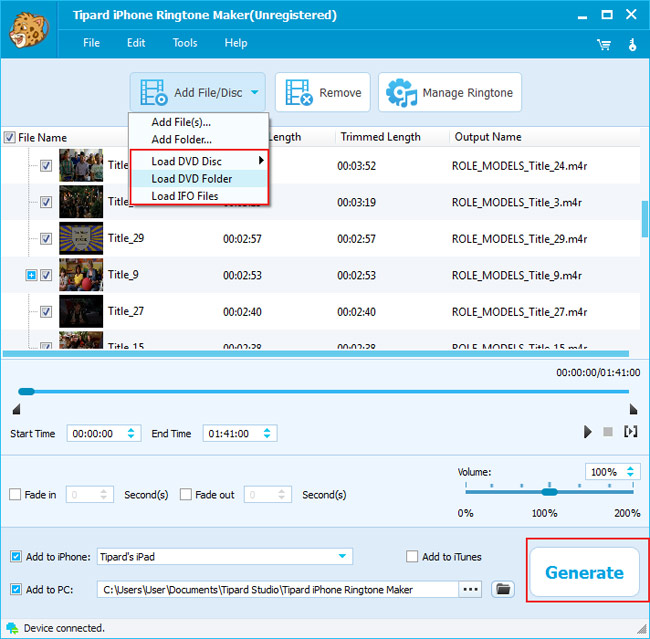
Task: Select the ROLE_MODELS_Title_29.m4r output name
Action: click(519, 239)
